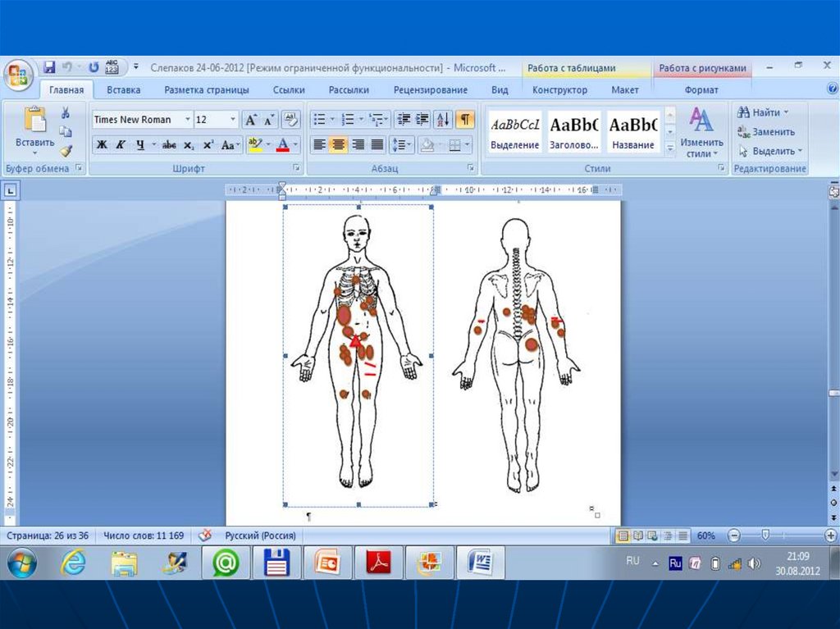The image size is (840, 629).
Task: Expand the Change Case (Aa) dropdown
Action: click(x=229, y=144)
